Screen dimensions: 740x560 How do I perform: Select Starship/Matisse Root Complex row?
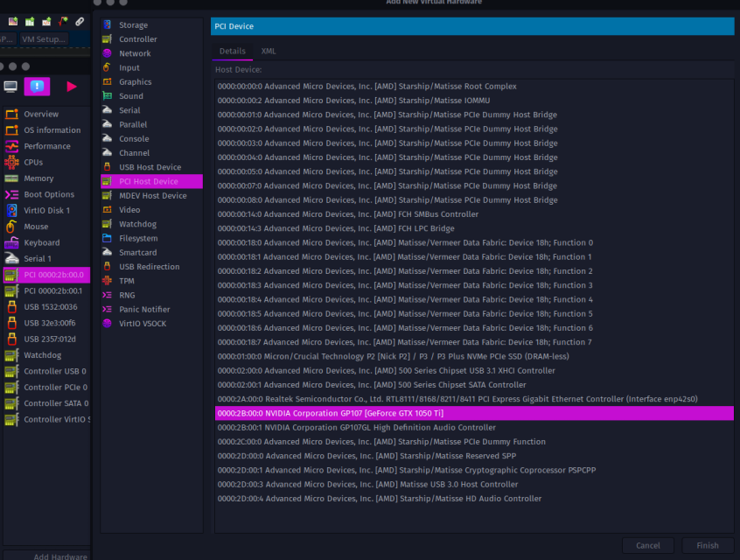[474, 87]
